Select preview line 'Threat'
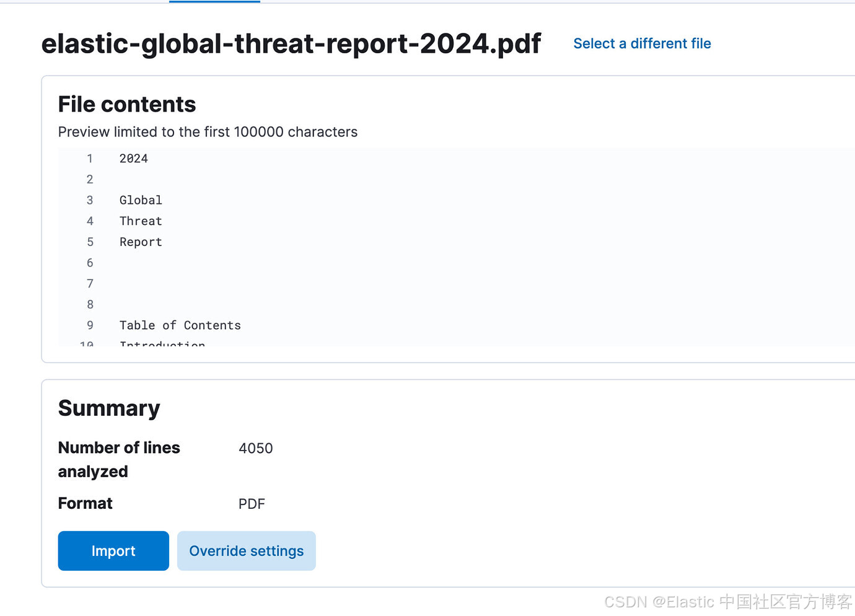 [x=141, y=221]
